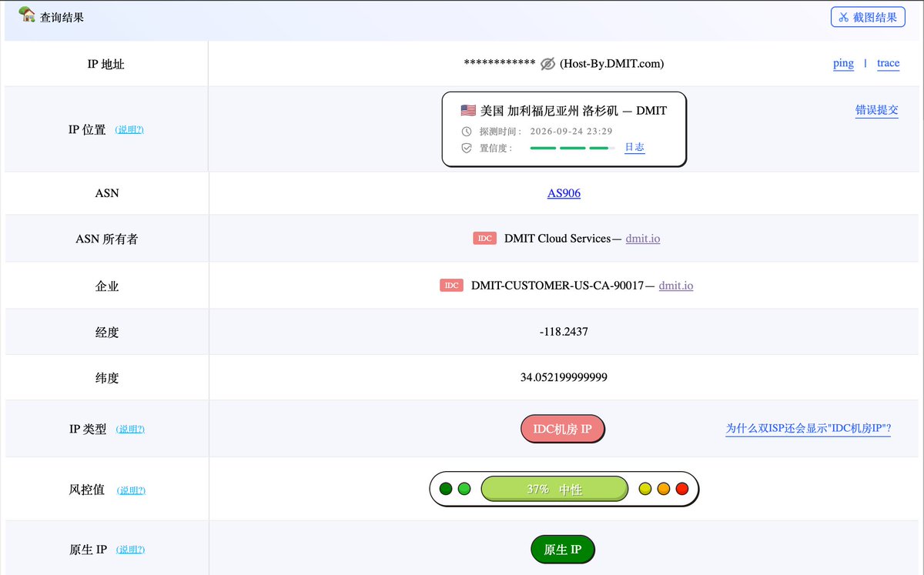Click the red risk indicator dot
This screenshot has height=575, width=924.
(681, 489)
